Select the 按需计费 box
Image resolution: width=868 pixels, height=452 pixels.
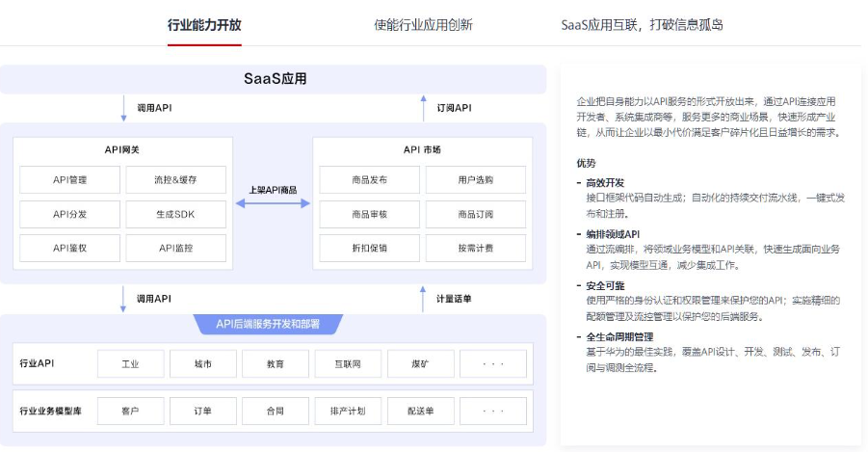click(475, 248)
